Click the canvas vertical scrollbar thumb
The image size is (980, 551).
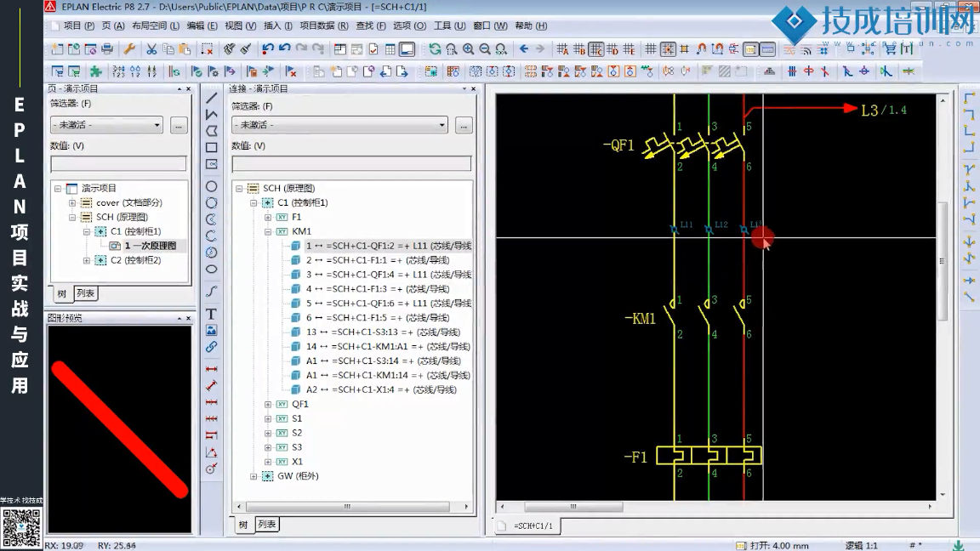943,260
